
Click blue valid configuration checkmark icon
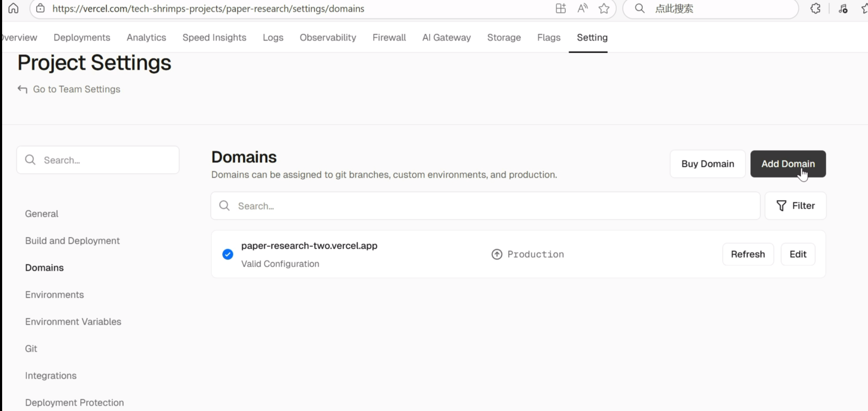pyautogui.click(x=228, y=254)
